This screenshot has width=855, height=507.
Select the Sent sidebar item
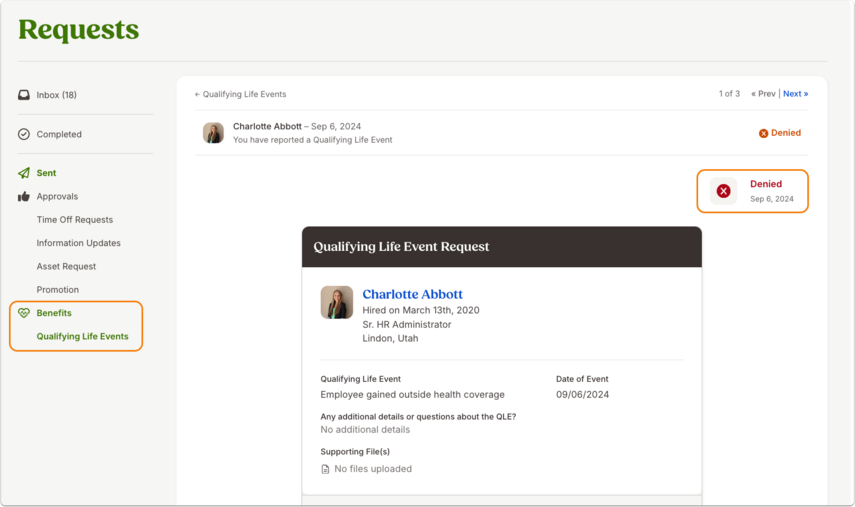[46, 173]
